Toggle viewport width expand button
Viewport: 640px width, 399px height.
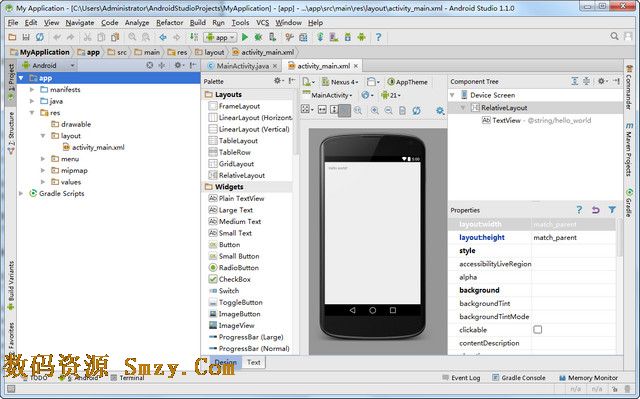pyautogui.click(x=322, y=110)
